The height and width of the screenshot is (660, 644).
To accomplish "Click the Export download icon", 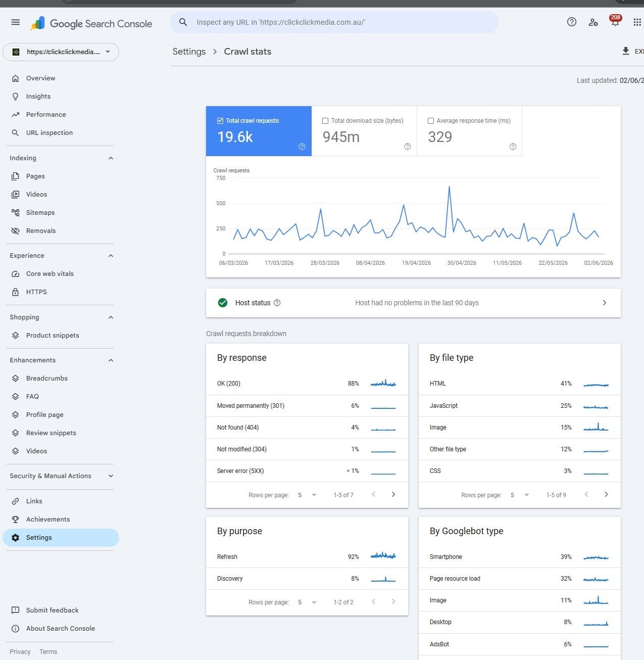I will (x=625, y=51).
